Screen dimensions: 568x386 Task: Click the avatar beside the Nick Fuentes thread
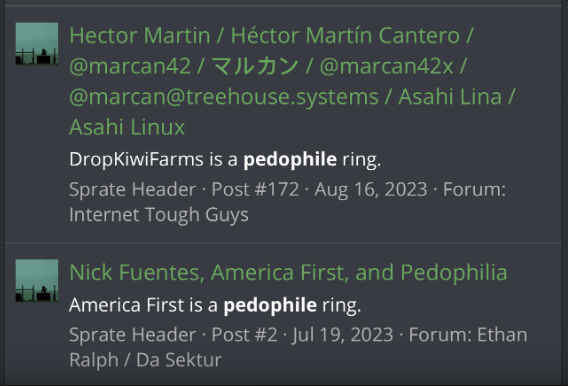37,280
